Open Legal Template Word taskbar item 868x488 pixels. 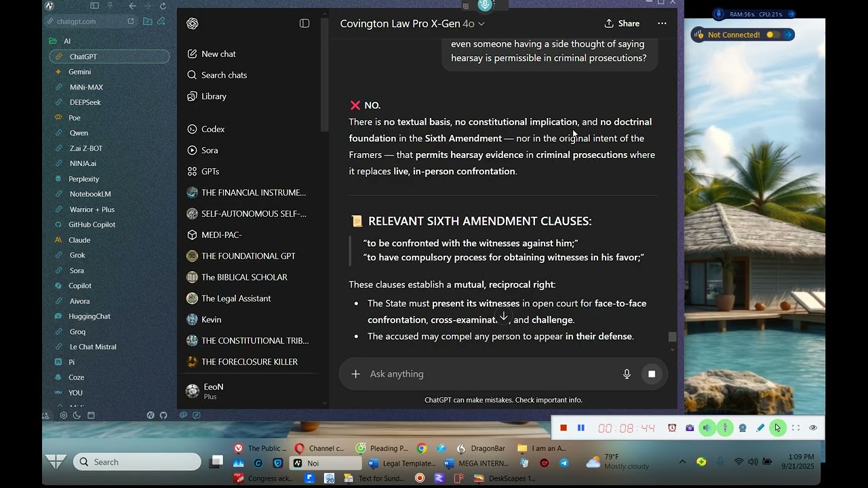point(402,464)
